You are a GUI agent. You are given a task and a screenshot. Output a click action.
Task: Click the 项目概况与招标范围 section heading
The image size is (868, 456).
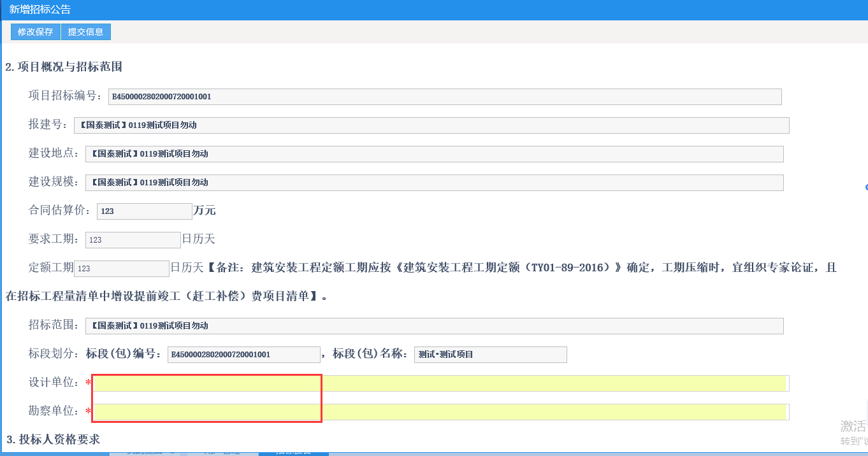(64, 67)
